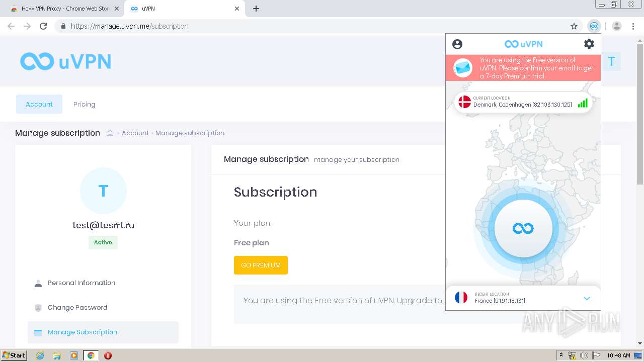644x362 pixels.
Task: Go forward to the next page
Action: pos(27,26)
